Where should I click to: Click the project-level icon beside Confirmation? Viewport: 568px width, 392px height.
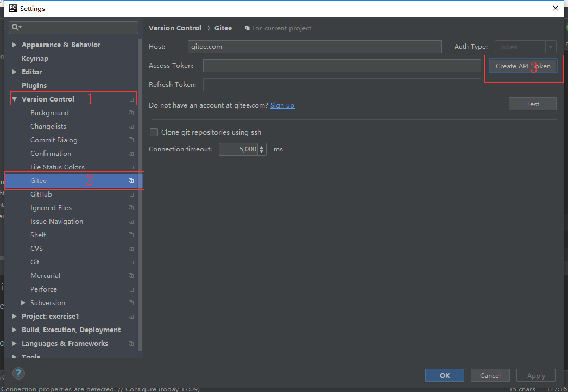click(x=131, y=154)
